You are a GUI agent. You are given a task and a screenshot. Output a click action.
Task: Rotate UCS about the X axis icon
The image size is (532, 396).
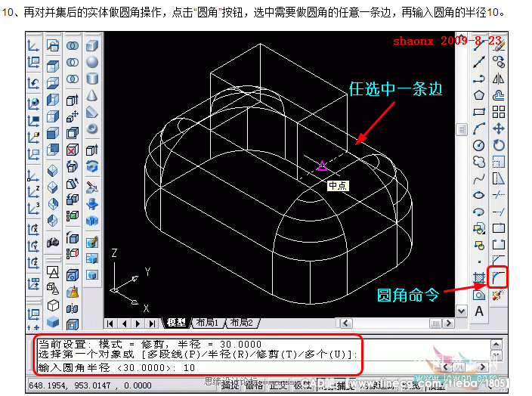(x=33, y=230)
